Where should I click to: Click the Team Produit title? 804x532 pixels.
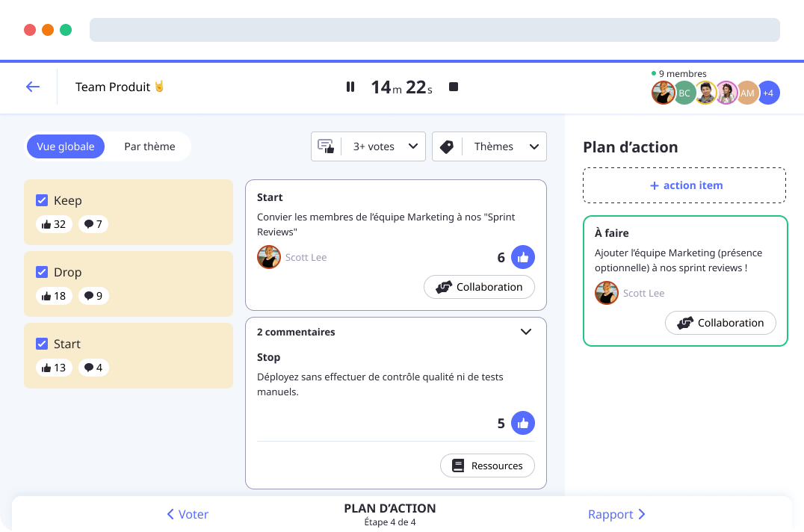120,87
